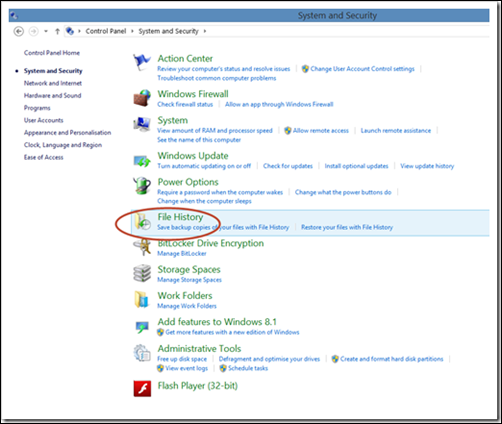Image resolution: width=502 pixels, height=424 pixels.
Task: Click Defragment and optimise your drives
Action: [269, 359]
